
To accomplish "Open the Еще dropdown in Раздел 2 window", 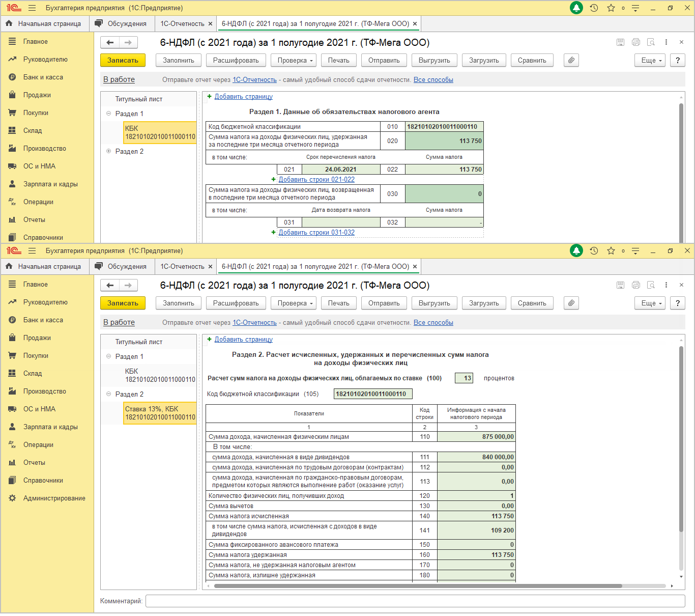I will point(650,303).
